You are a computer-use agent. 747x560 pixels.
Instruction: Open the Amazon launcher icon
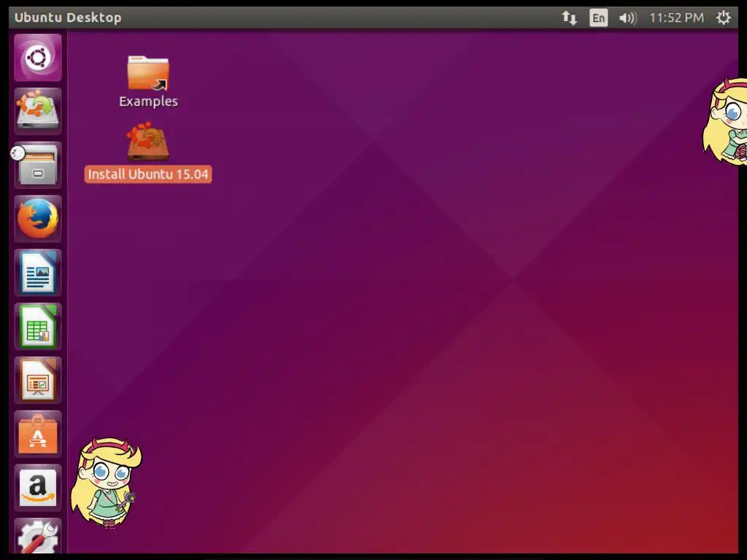coord(38,488)
